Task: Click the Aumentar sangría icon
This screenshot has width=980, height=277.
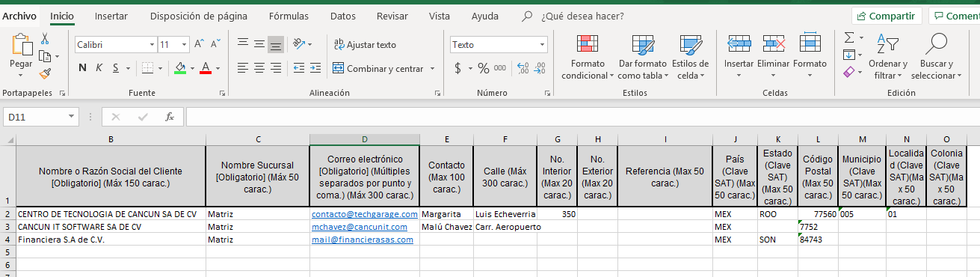Action: 315,68
